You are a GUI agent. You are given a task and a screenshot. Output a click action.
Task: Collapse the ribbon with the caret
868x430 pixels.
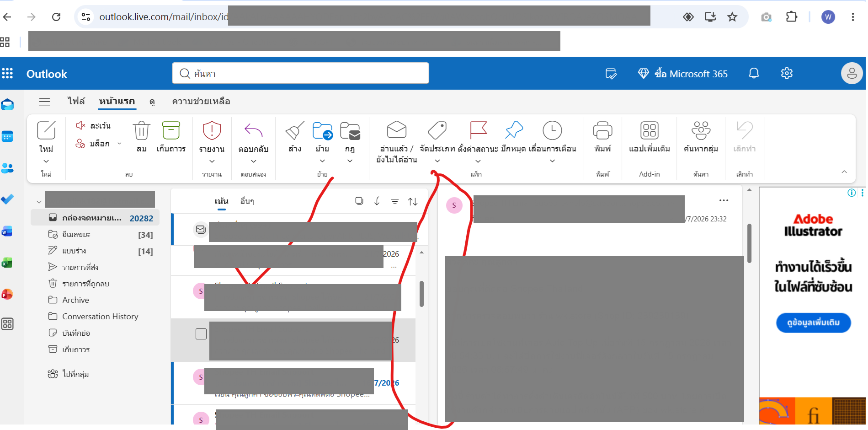(844, 172)
